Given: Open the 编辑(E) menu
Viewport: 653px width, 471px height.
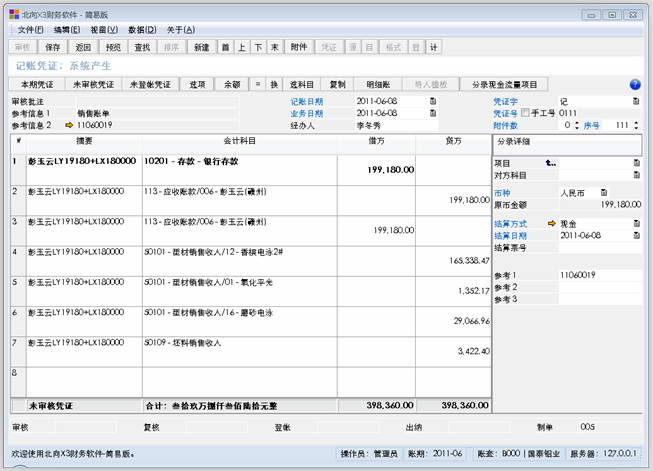Looking at the screenshot, I should pyautogui.click(x=67, y=30).
